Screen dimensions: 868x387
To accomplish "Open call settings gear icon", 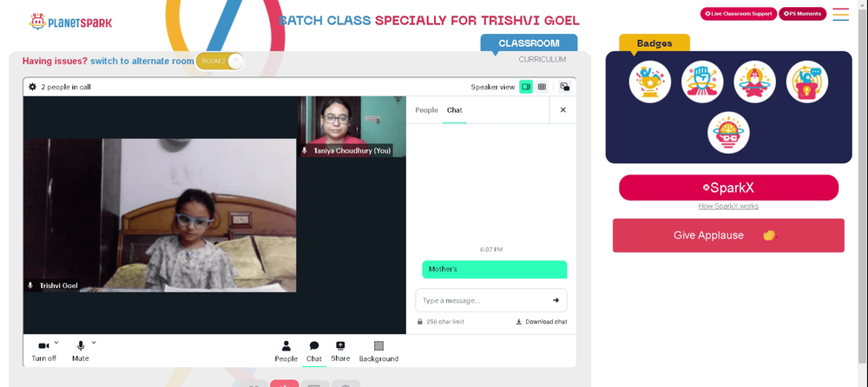I will 33,87.
